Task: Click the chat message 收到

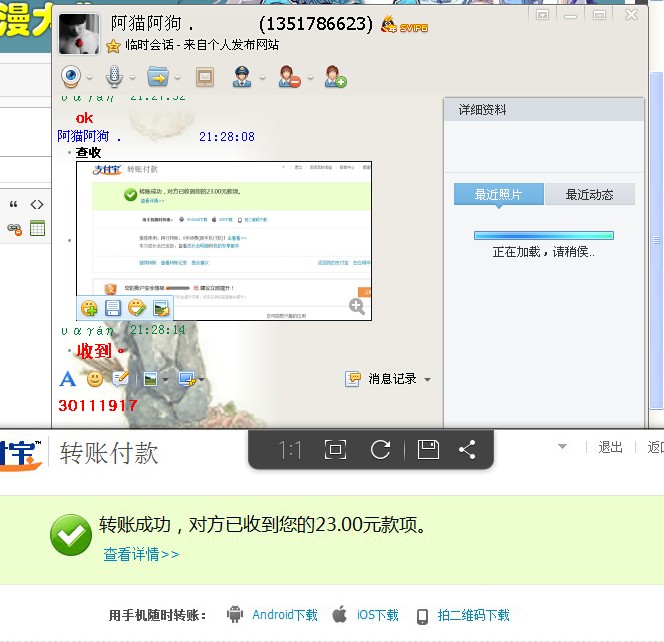Action: click(100, 351)
